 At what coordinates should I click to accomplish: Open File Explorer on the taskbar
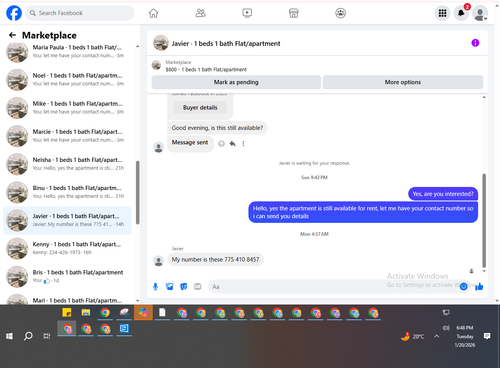[86, 312]
